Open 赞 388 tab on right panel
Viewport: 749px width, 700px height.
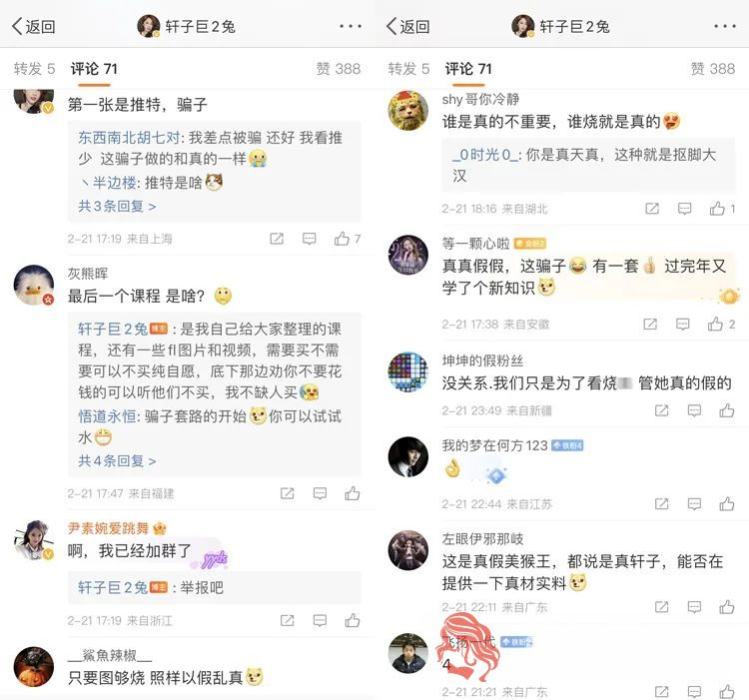pos(712,69)
